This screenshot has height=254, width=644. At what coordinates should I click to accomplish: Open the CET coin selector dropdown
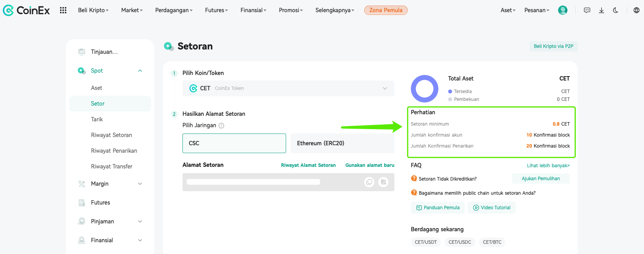[288, 88]
